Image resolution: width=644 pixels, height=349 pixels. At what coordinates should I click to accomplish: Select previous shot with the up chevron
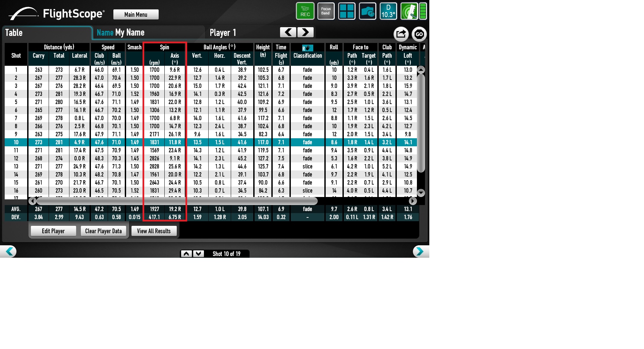pos(186,254)
